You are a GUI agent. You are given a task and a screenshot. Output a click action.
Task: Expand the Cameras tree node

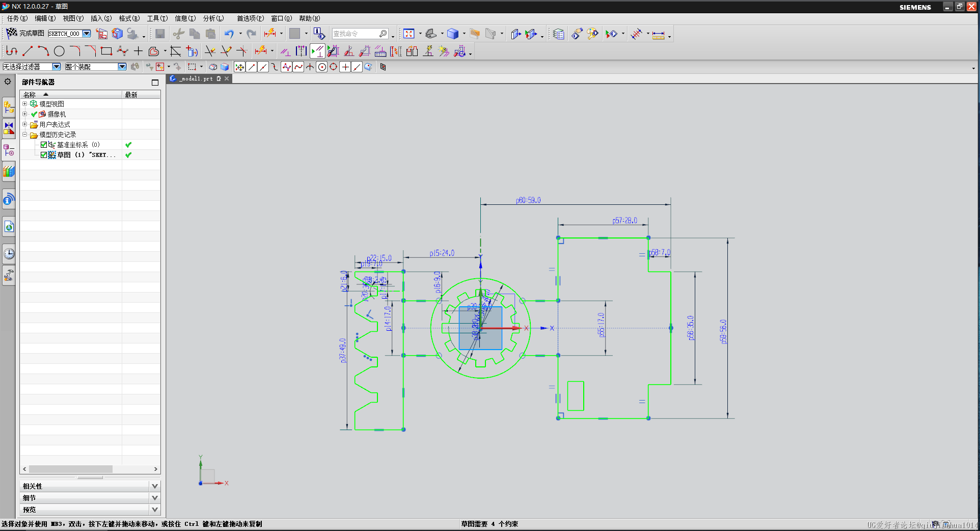(x=24, y=114)
